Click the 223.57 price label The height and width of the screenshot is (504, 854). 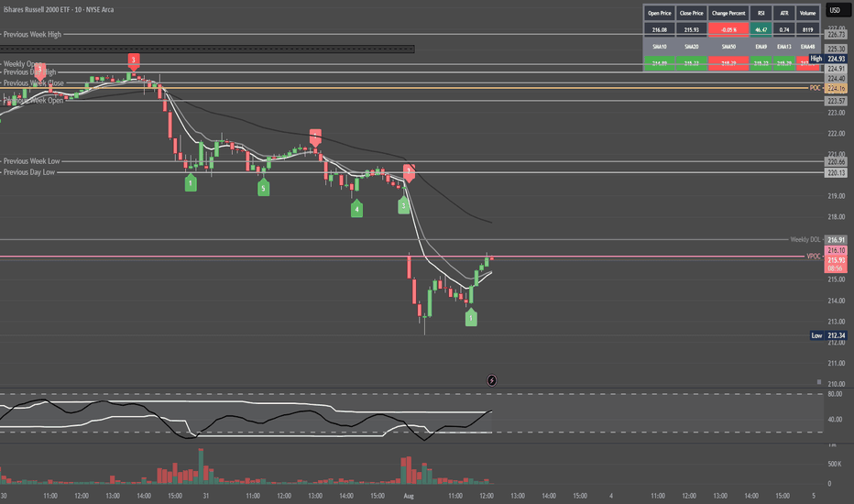click(836, 101)
